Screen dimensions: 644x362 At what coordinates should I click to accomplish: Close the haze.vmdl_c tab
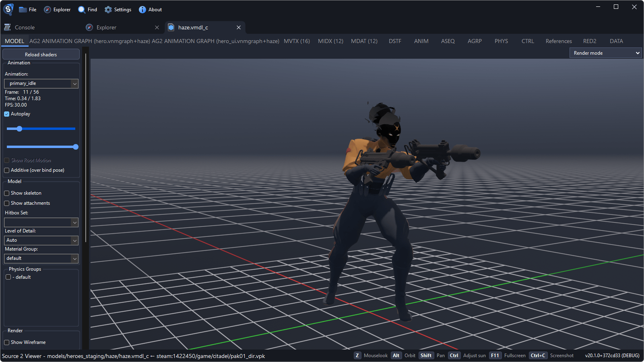(239, 27)
